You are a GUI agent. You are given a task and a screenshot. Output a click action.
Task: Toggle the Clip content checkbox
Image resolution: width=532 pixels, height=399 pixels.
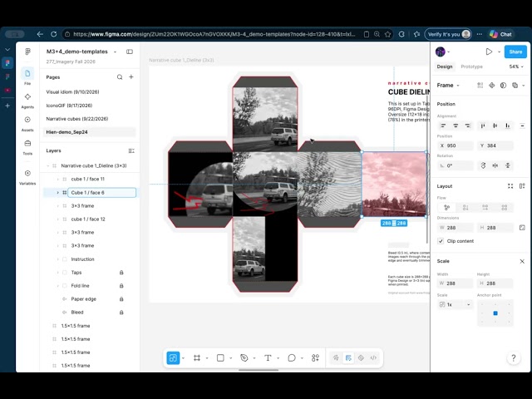pyautogui.click(x=441, y=241)
